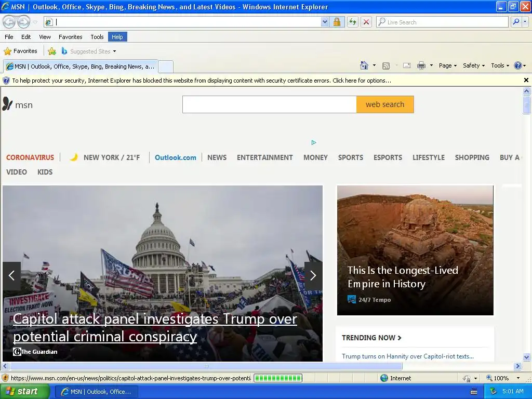Open the File menu
This screenshot has height=399, width=532.
coord(9,37)
